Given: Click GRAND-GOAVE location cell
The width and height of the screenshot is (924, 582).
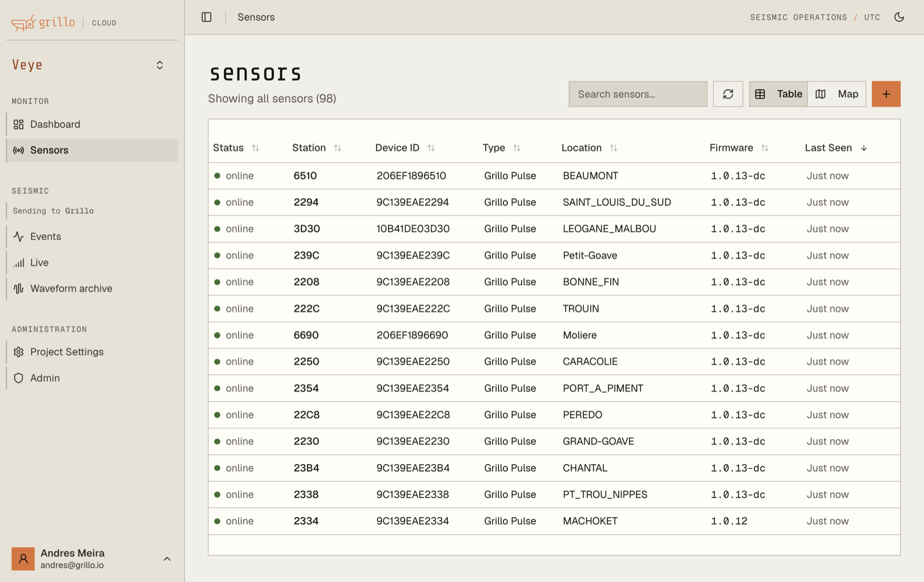Looking at the screenshot, I should coord(598,442).
